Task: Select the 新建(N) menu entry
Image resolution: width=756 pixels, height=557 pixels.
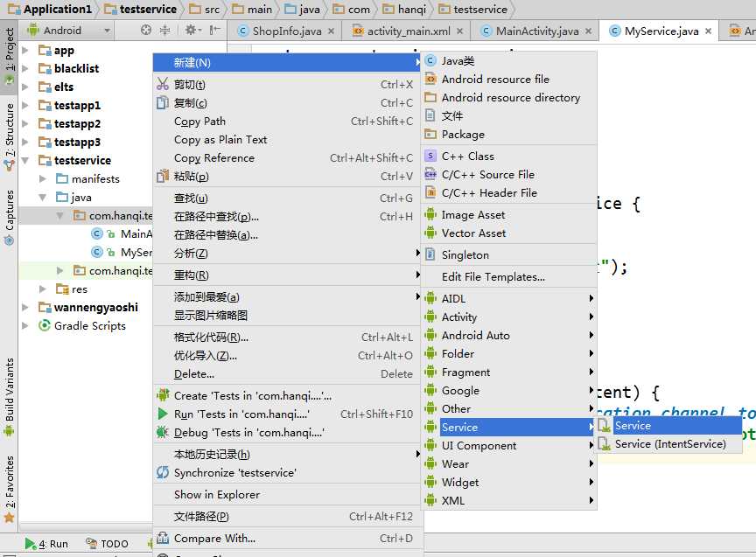Action: tap(287, 63)
